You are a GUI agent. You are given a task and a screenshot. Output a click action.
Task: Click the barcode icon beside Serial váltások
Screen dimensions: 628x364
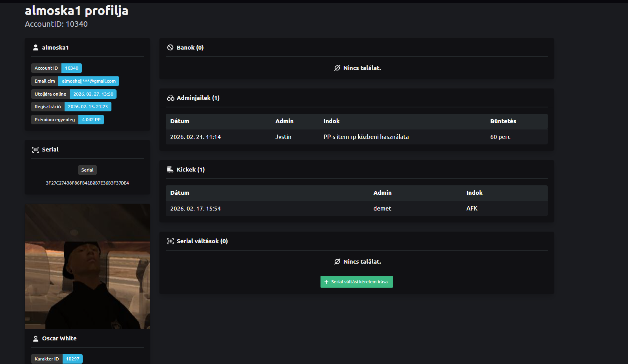(x=170, y=241)
